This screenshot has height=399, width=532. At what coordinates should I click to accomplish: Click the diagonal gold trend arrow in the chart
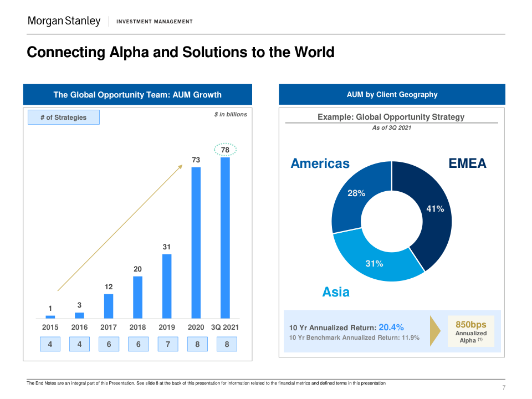[120, 227]
